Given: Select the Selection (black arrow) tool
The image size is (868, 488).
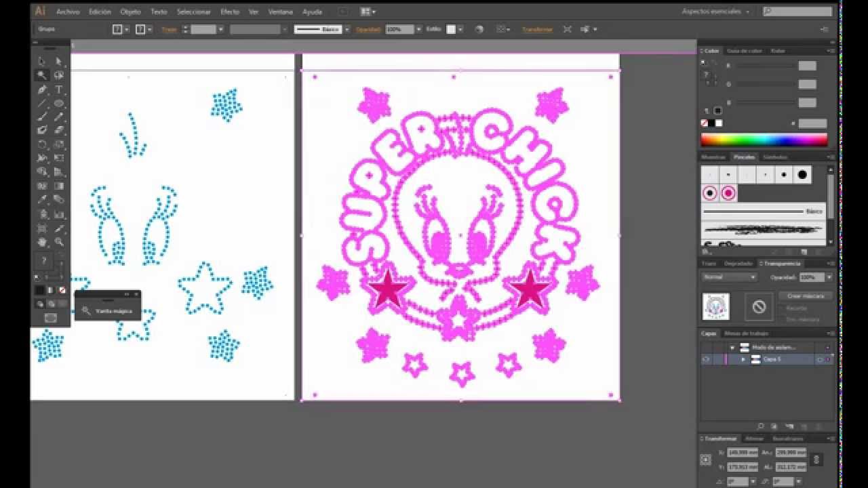Looking at the screenshot, I should pyautogui.click(x=42, y=61).
